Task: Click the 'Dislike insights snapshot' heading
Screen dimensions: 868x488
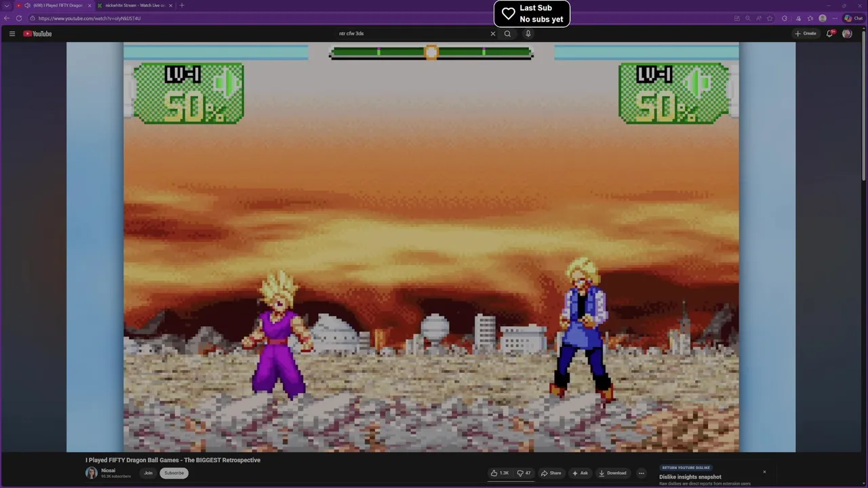Action: tap(690, 477)
